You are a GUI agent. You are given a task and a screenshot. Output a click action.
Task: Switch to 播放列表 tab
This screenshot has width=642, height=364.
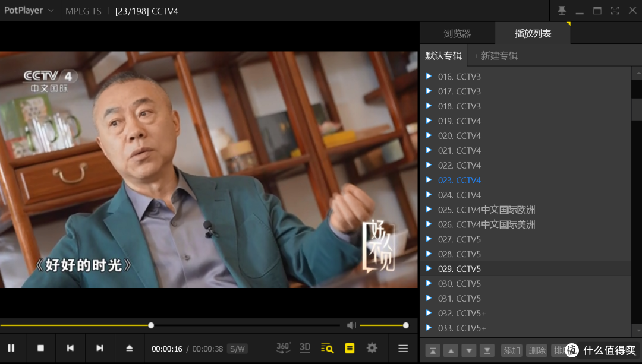[x=533, y=33]
